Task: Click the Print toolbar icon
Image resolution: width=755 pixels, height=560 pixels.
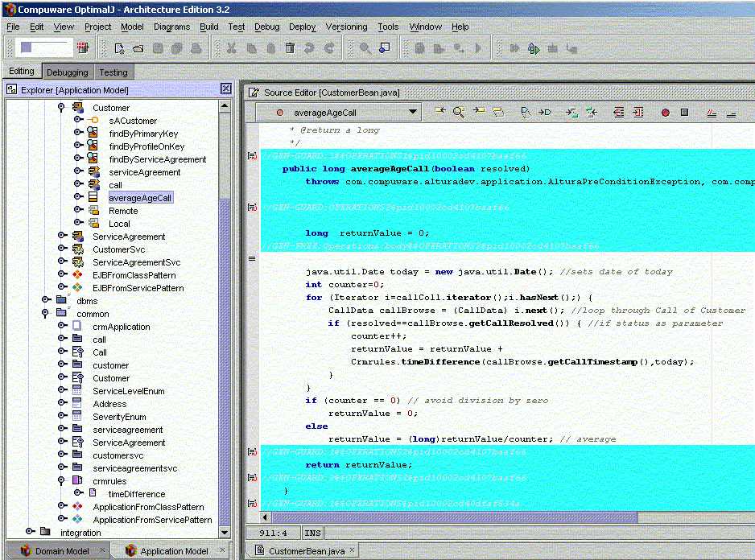Action: [196, 48]
